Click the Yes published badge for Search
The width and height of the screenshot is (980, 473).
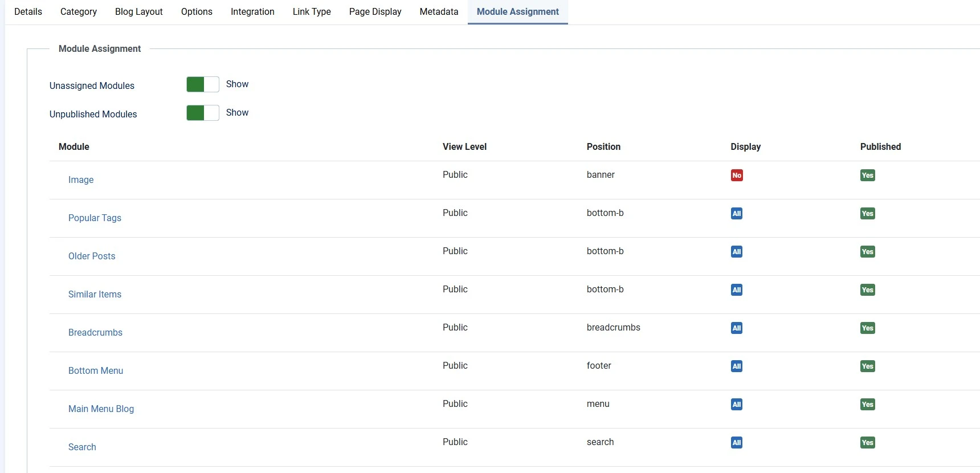[x=868, y=443]
